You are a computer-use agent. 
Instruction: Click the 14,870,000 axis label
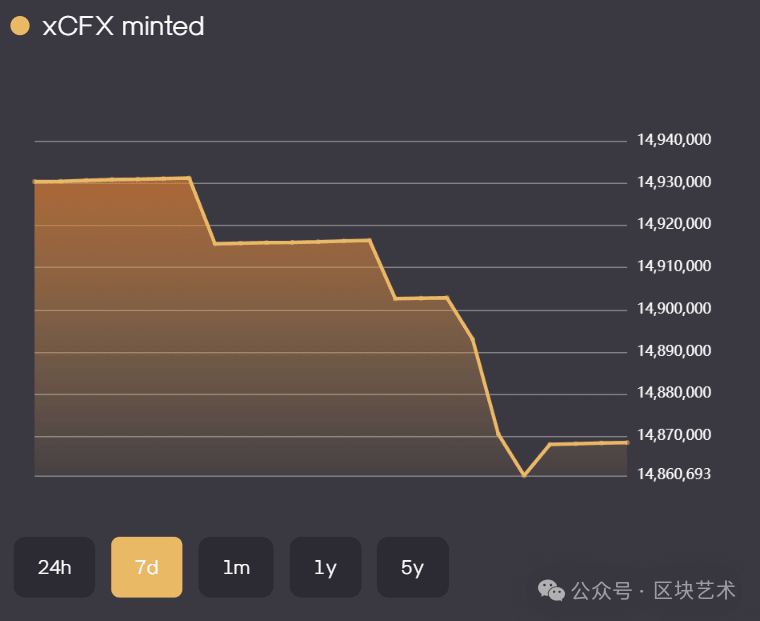674,435
